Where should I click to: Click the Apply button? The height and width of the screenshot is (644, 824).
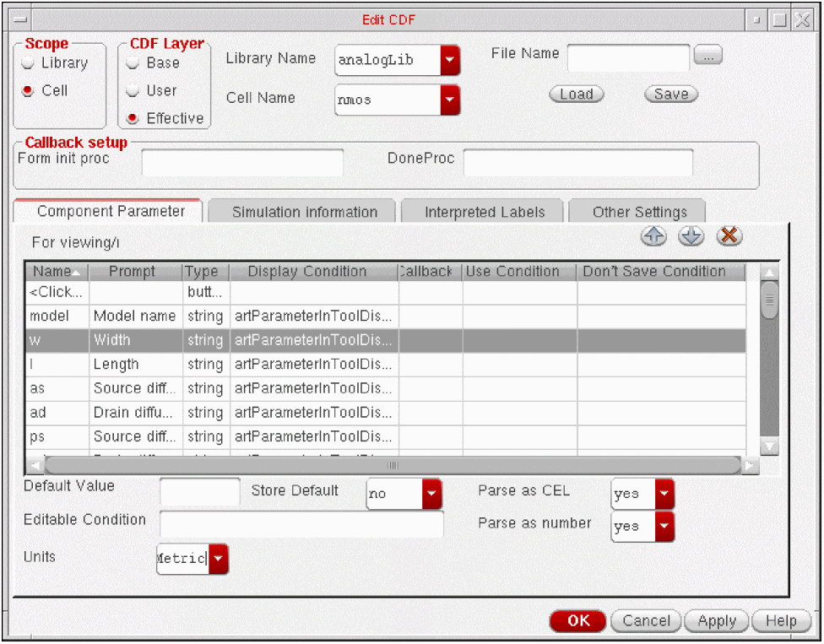click(716, 621)
